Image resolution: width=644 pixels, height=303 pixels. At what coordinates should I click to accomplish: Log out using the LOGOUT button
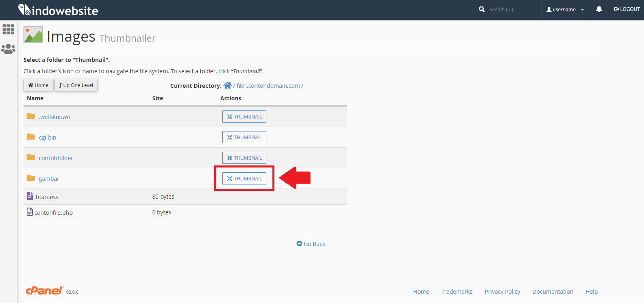(x=627, y=9)
